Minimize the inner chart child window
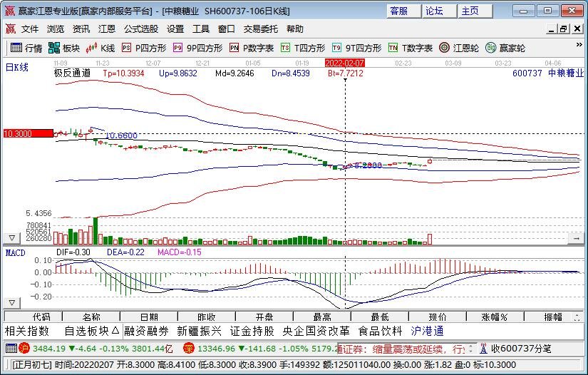 coord(551,29)
